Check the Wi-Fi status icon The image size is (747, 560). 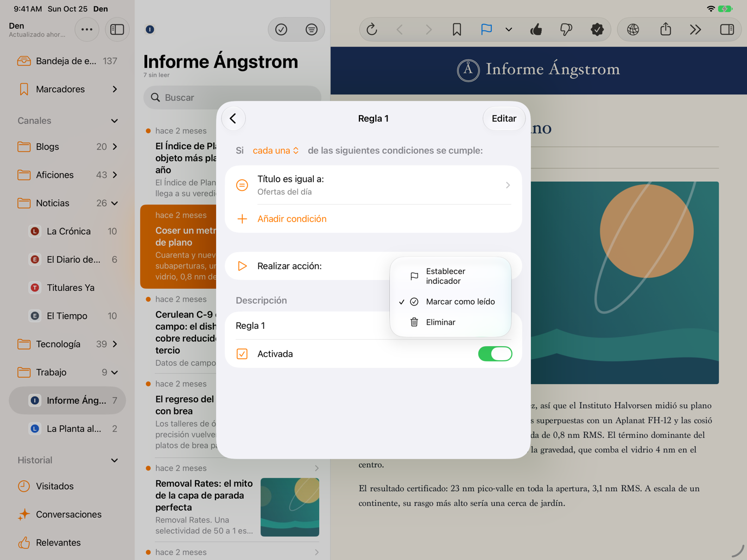click(711, 9)
